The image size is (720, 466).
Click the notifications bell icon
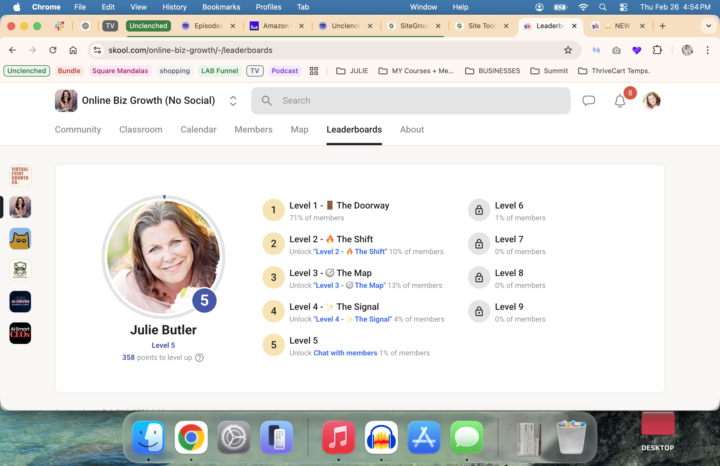620,100
